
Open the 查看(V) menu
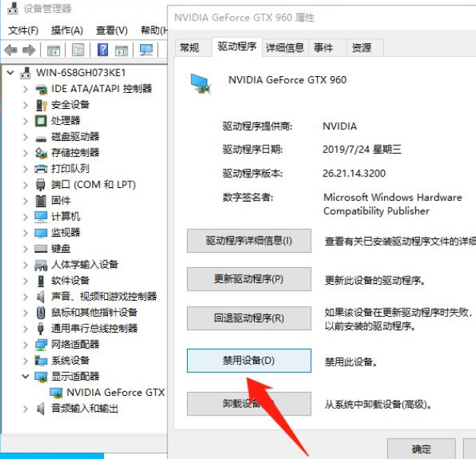[x=112, y=30]
